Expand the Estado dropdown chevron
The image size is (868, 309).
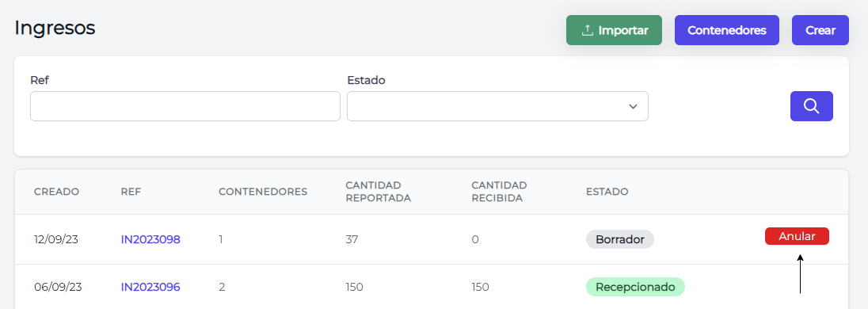pyautogui.click(x=633, y=106)
